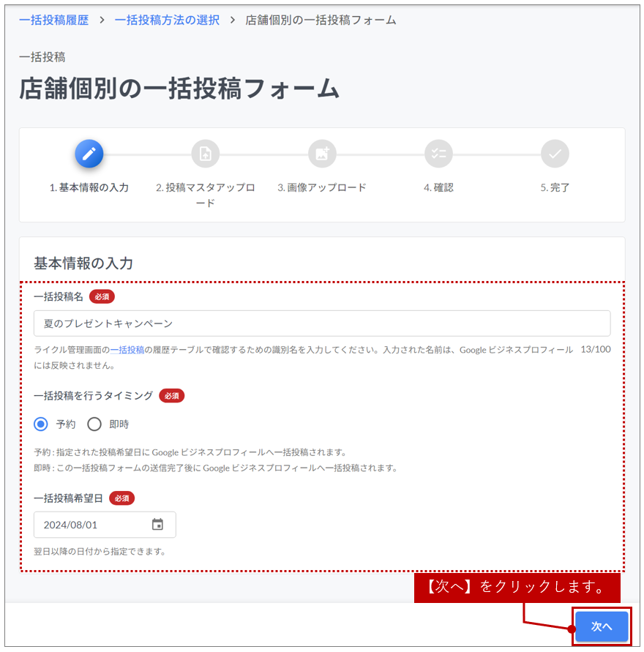Select the 1. 基本情報の入力 step label
Viewport: 644px width, 652px height.
89,187
